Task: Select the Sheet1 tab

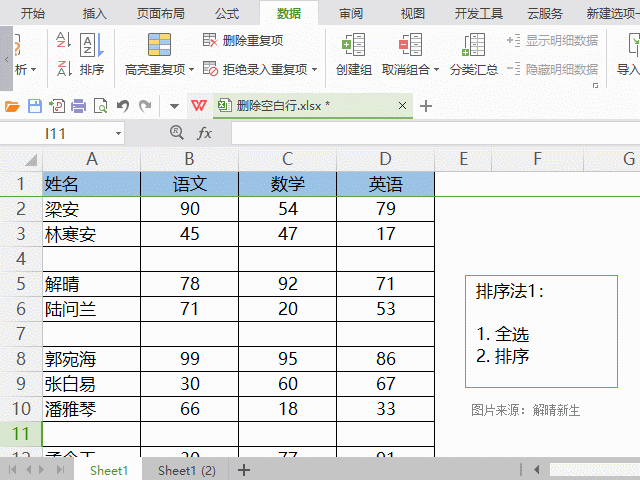Action: [109, 470]
